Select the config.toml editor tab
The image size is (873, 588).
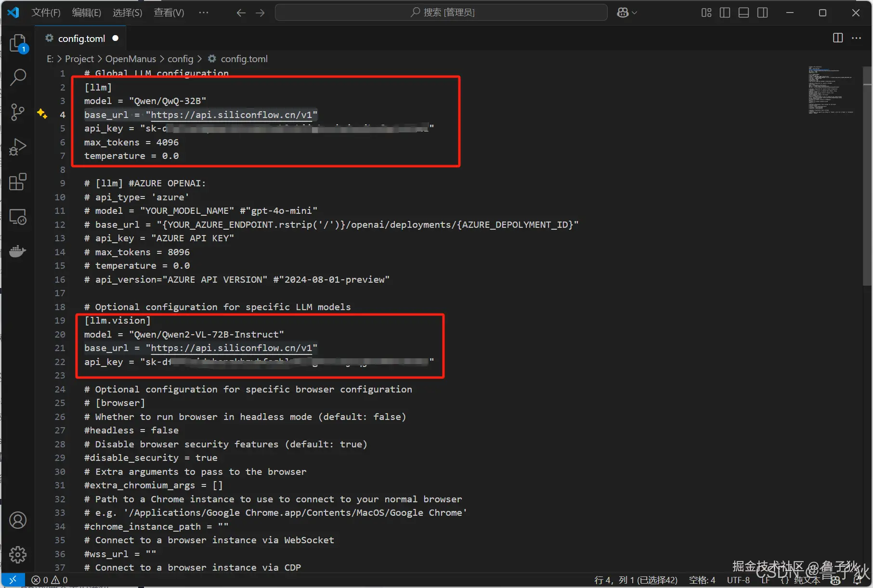point(82,39)
